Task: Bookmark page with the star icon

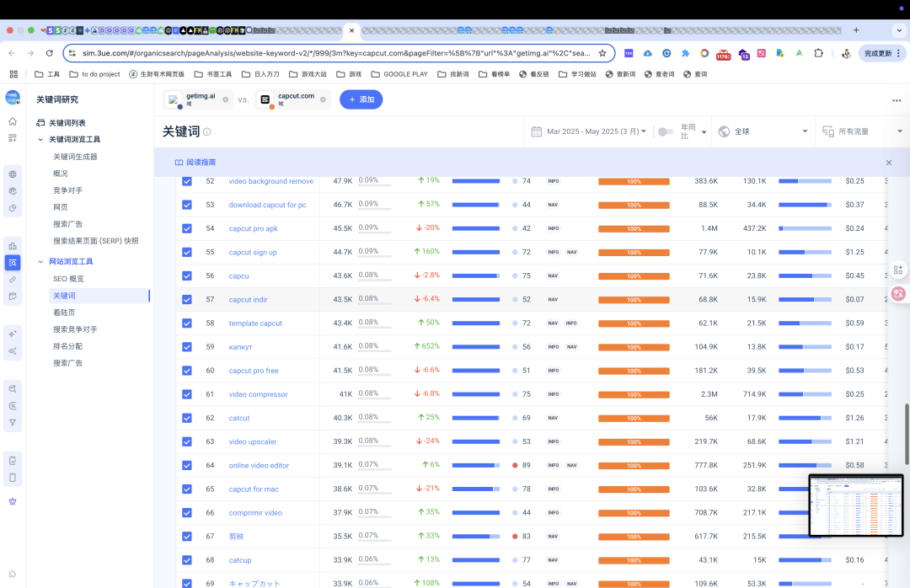Action: pos(602,53)
